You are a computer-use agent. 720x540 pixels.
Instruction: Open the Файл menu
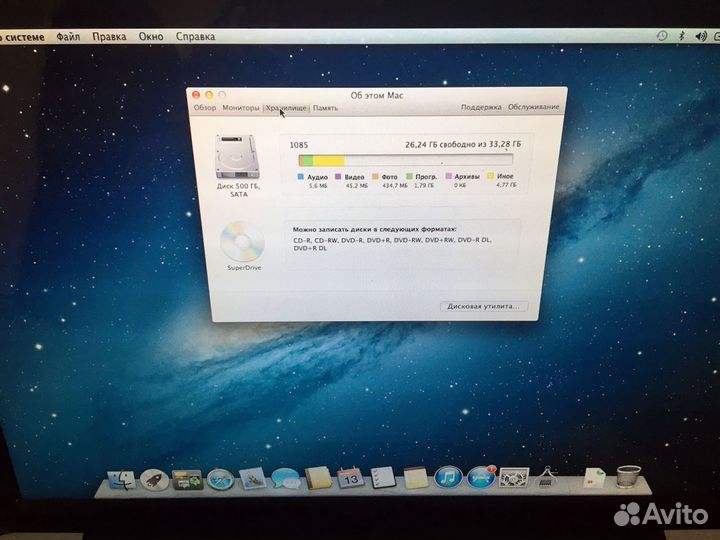pos(68,36)
